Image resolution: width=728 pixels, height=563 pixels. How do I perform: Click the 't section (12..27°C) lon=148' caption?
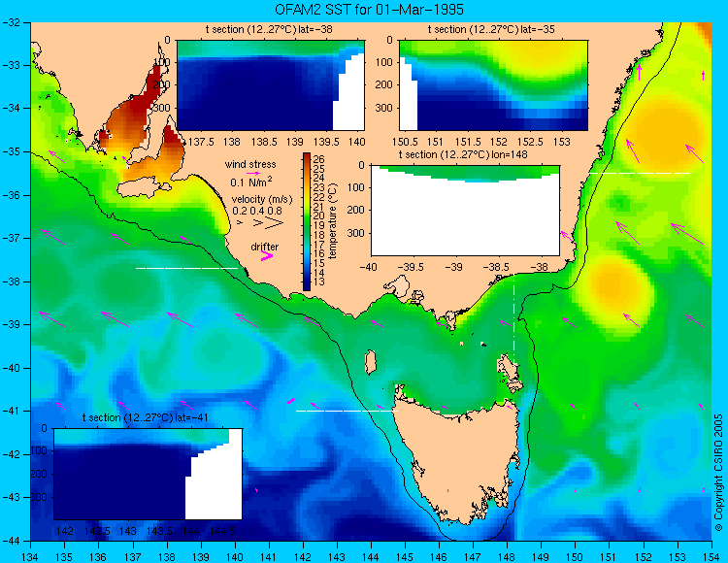[463, 154]
